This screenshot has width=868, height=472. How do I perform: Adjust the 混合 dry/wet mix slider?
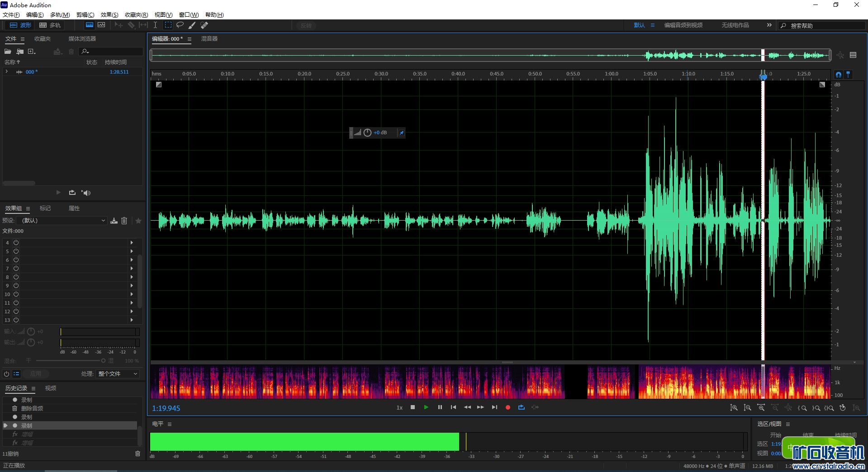point(103,361)
